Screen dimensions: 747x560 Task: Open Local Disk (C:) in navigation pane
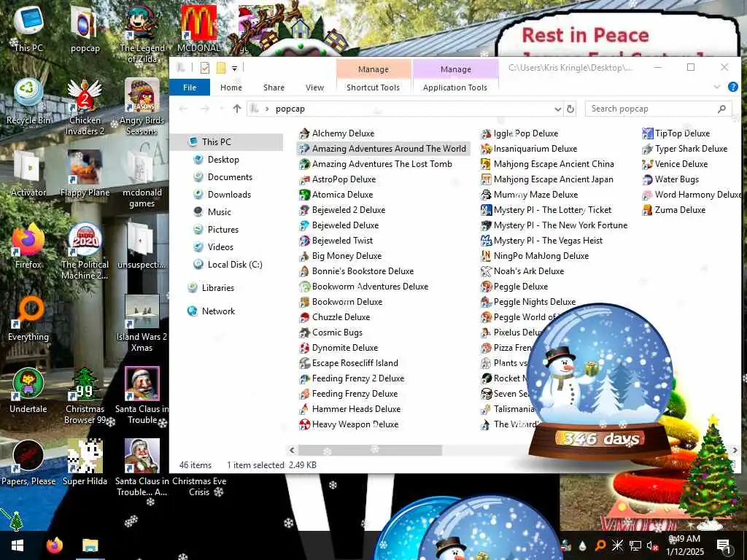235,265
